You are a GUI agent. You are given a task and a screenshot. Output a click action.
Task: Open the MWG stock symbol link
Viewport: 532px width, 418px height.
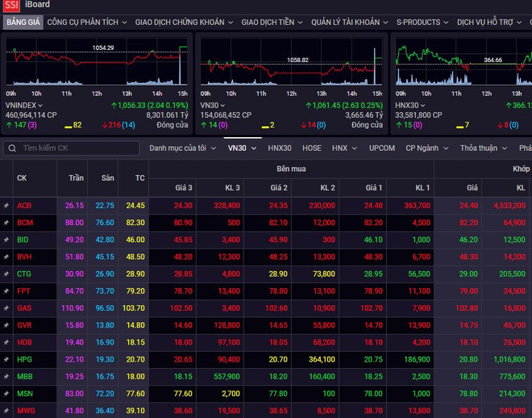pyautogui.click(x=26, y=411)
